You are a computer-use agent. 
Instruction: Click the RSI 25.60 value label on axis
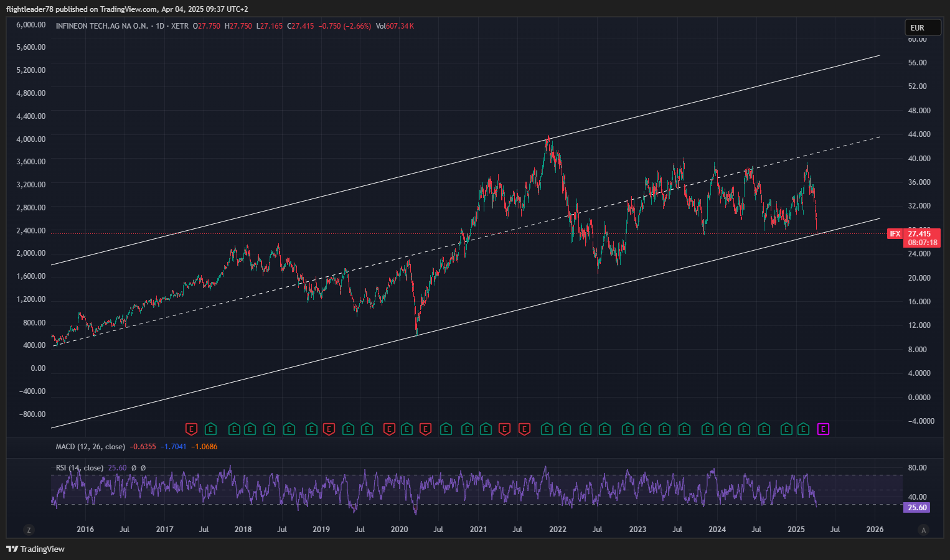coord(917,508)
